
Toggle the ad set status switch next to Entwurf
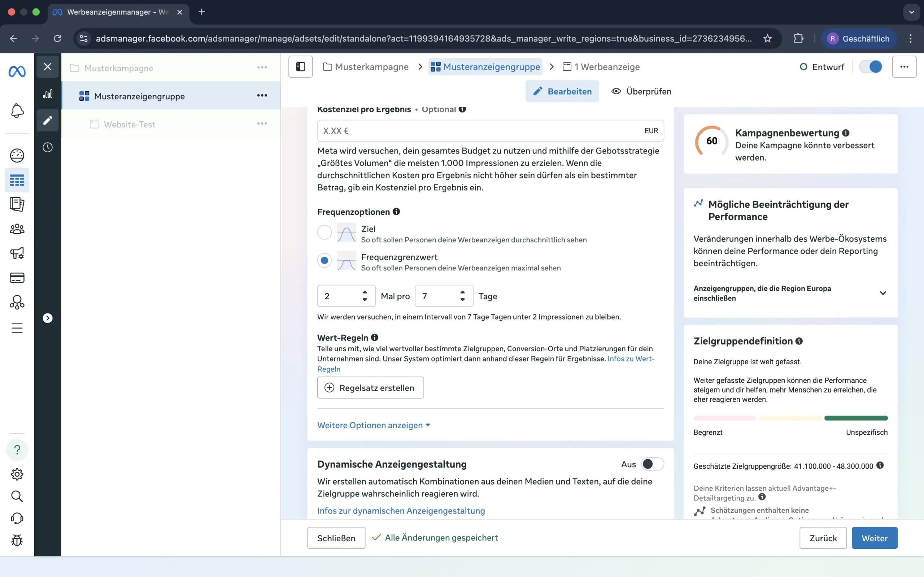[x=871, y=67]
